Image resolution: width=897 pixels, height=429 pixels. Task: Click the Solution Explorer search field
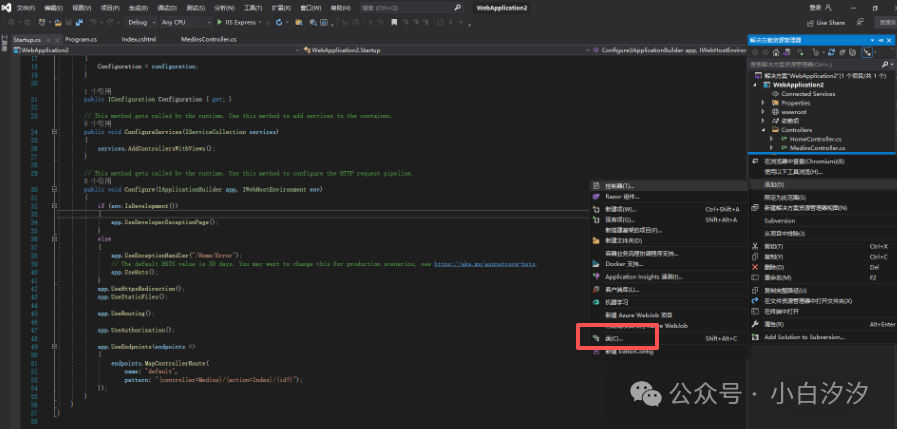tap(815, 64)
